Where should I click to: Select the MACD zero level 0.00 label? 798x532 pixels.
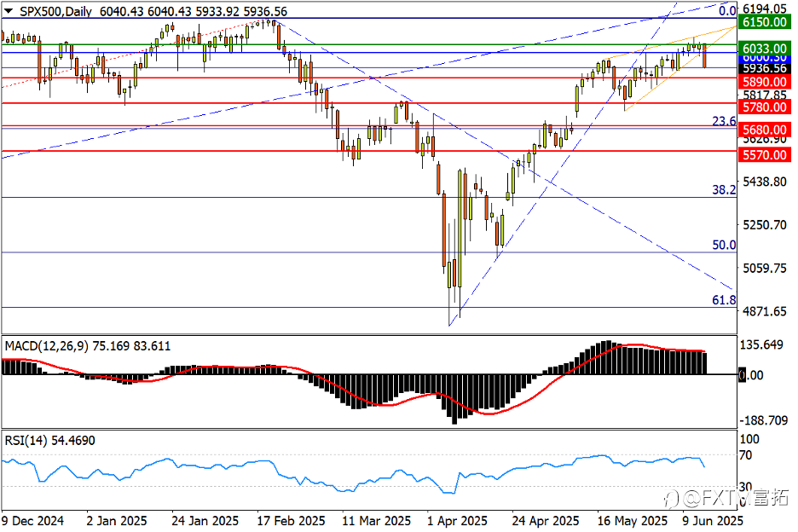click(x=750, y=375)
